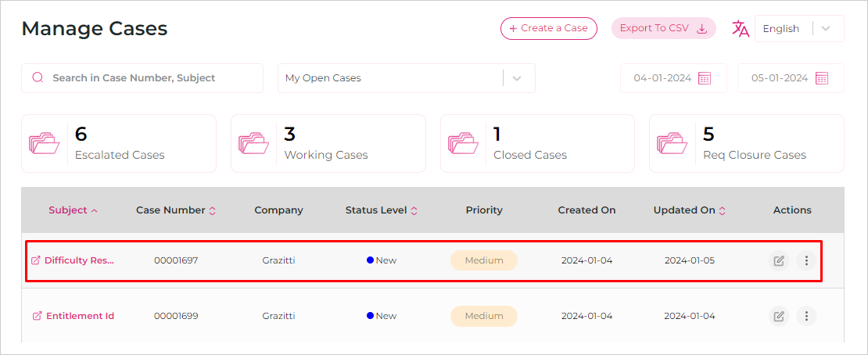The image size is (868, 355).
Task: Open three-dot menu for case 00001699
Action: [x=806, y=316]
